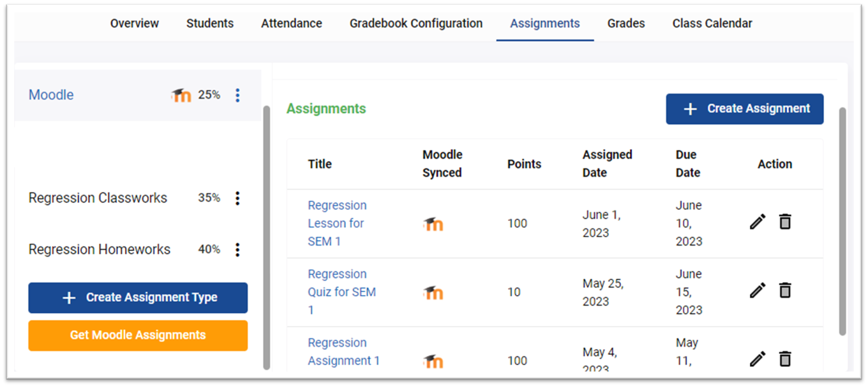Open Regression Quiz for SEM 1 link

coord(341,292)
